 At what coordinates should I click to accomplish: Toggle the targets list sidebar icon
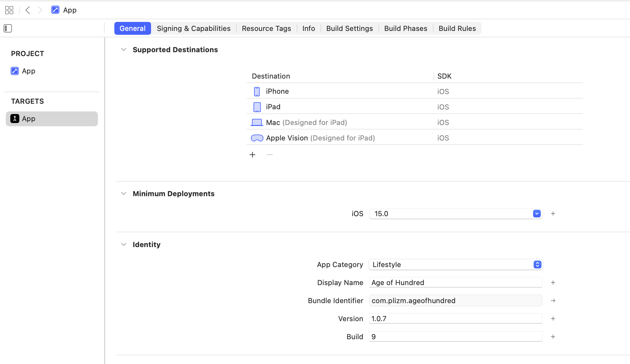[x=8, y=28]
